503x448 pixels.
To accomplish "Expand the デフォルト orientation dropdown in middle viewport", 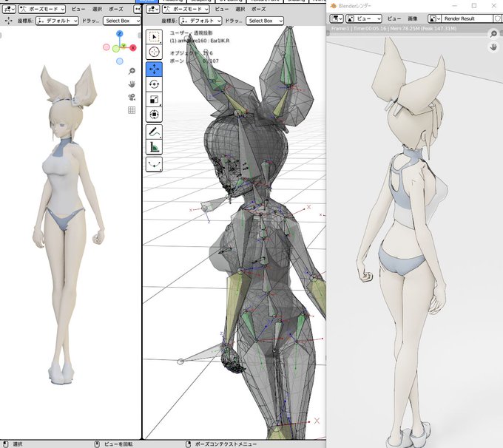I will tap(200, 21).
